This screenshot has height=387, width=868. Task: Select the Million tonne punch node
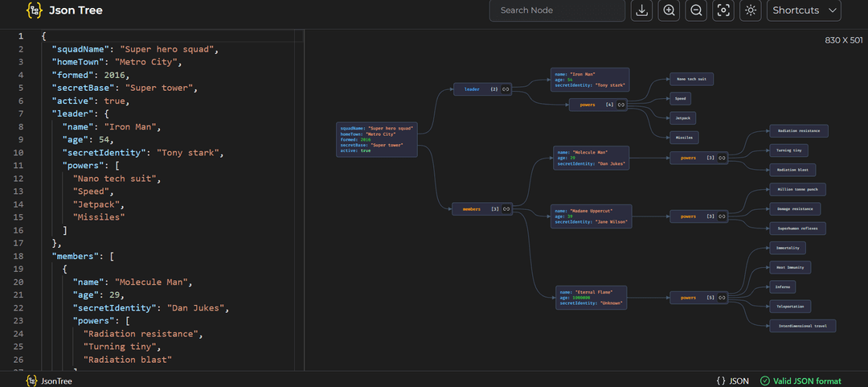pyautogui.click(x=798, y=190)
